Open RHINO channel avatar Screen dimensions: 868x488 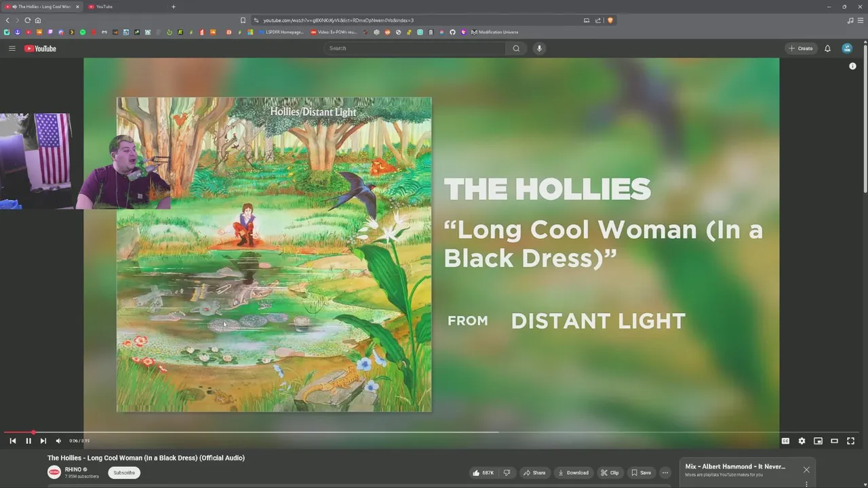54,472
